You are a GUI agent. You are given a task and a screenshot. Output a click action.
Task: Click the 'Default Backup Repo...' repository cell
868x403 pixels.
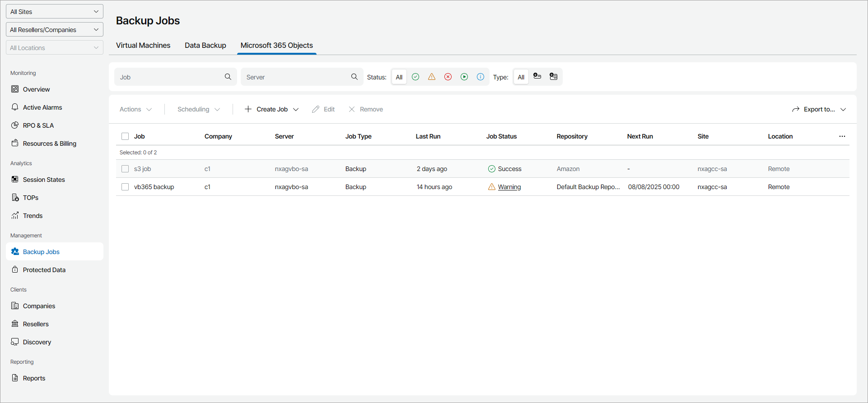tap(588, 187)
